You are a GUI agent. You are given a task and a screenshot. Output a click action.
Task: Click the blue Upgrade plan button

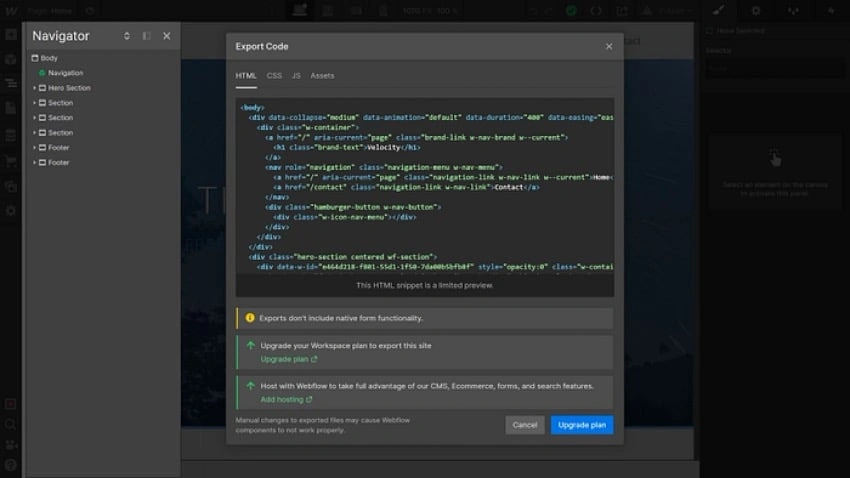coord(581,425)
